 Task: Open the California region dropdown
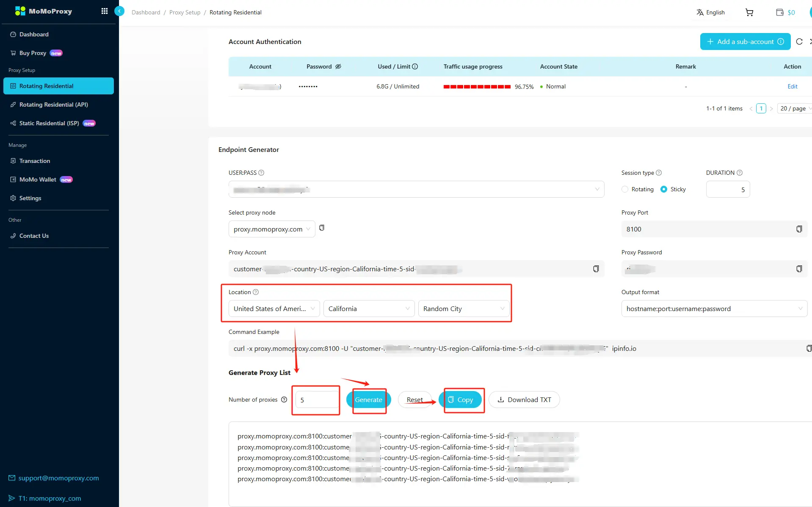[x=369, y=309]
